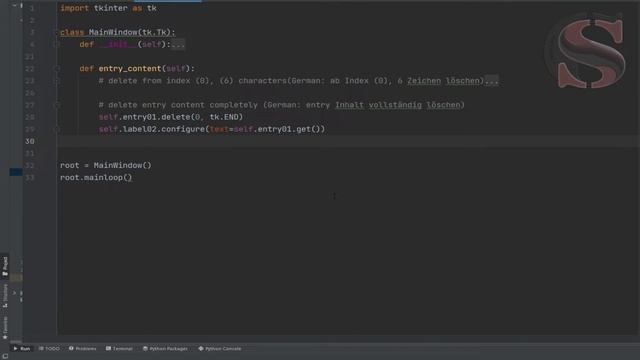Click fold end marker at line 29
Image resolution: width=640 pixels, height=360 pixels.
click(57, 129)
